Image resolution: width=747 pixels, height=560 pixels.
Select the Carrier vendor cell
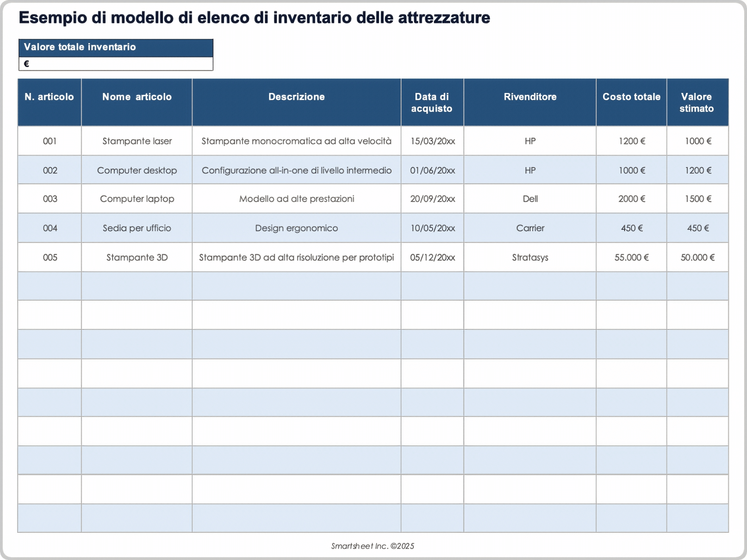tap(530, 228)
